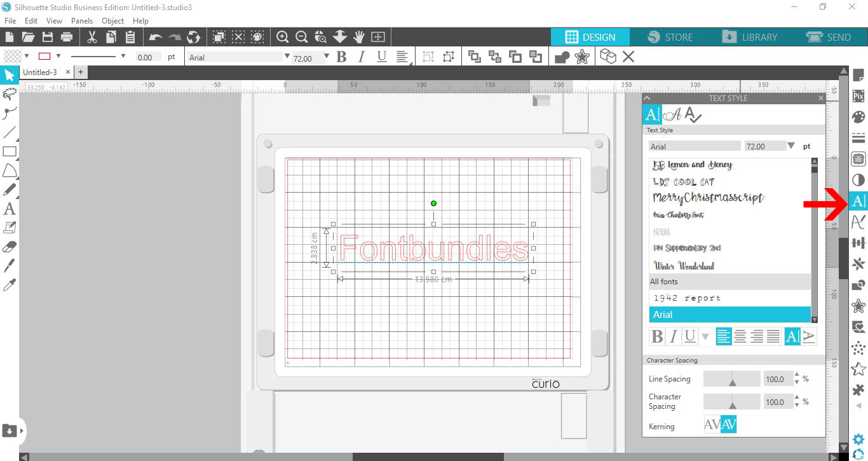
Task: Activate the Pan hand tool
Action: tap(359, 37)
